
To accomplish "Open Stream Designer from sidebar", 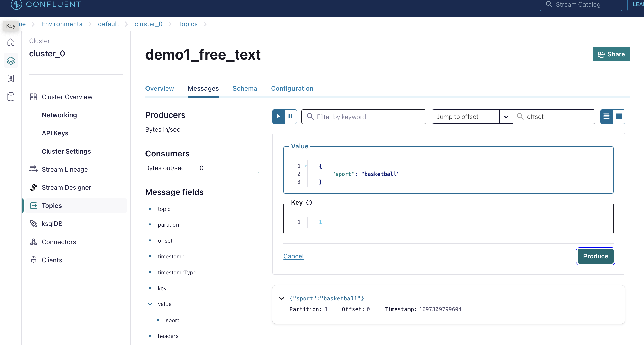I will 66,187.
